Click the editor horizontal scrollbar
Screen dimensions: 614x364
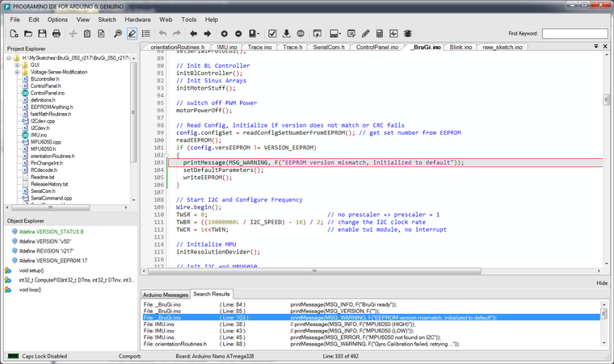click(x=314, y=271)
